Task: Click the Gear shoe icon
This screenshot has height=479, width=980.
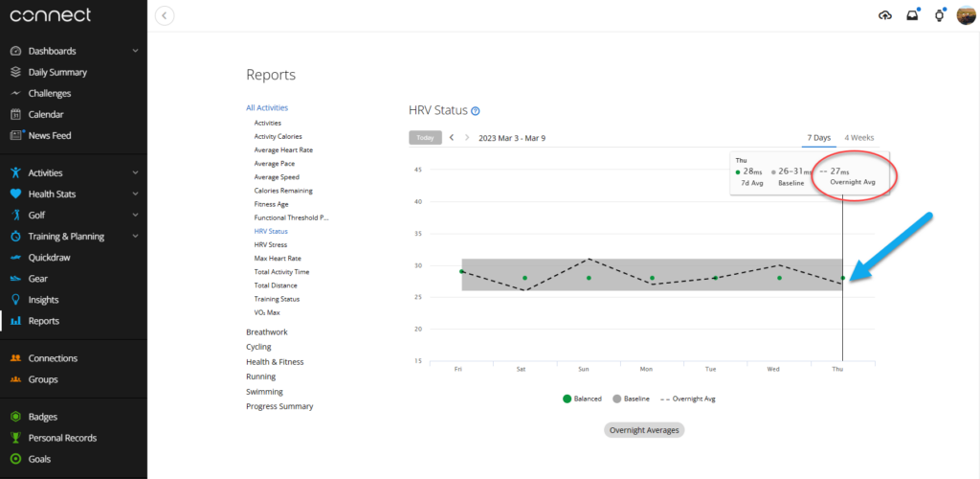Action: (x=16, y=279)
